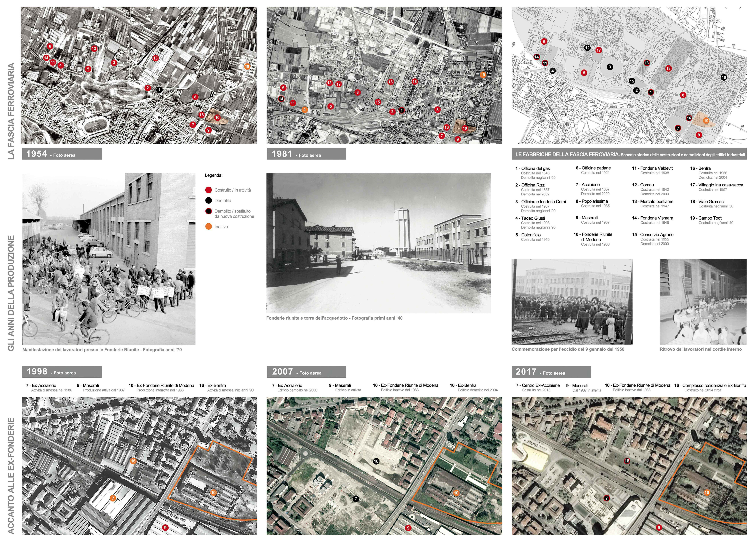756x544 pixels.
Task: Select orange marker 16 on the 1998 photo
Action: (x=133, y=461)
